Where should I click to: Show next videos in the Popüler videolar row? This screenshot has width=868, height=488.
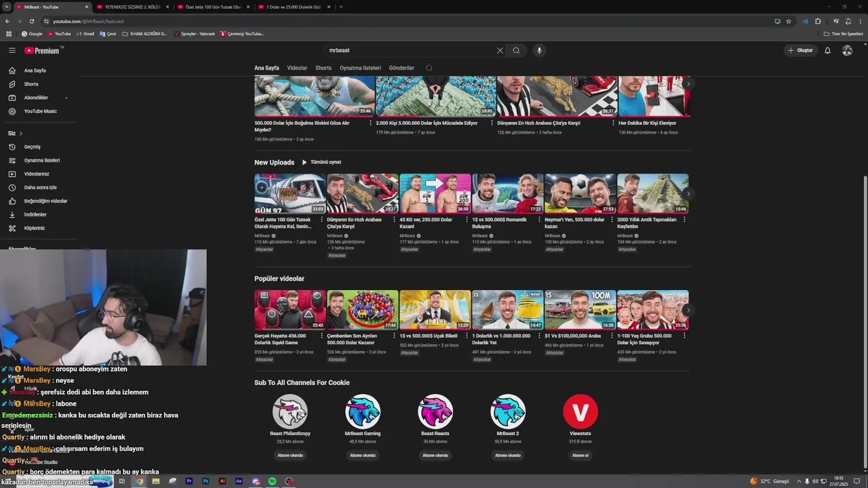coord(688,310)
